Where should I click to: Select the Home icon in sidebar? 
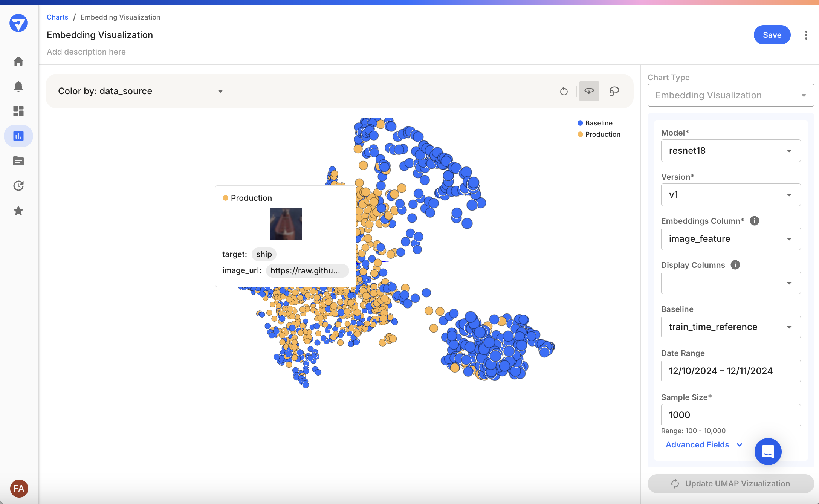tap(18, 61)
